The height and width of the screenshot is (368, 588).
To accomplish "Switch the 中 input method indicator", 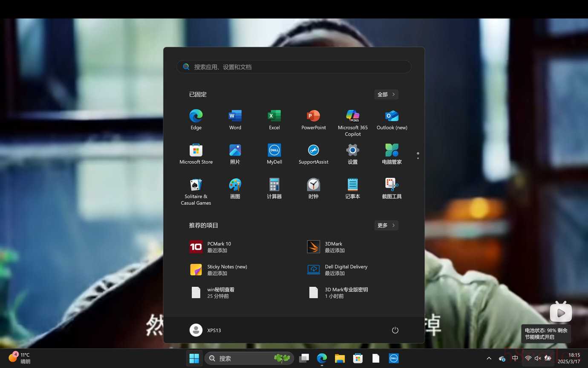I will (515, 358).
